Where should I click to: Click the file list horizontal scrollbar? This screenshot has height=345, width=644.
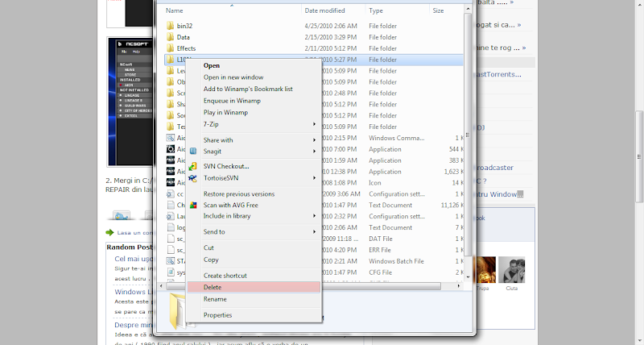pyautogui.click(x=303, y=286)
